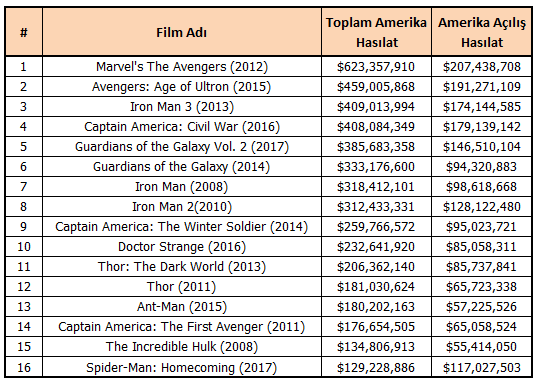
Task: Select the 'Amerika Açılış Hasılat' header cell
Action: point(482,32)
